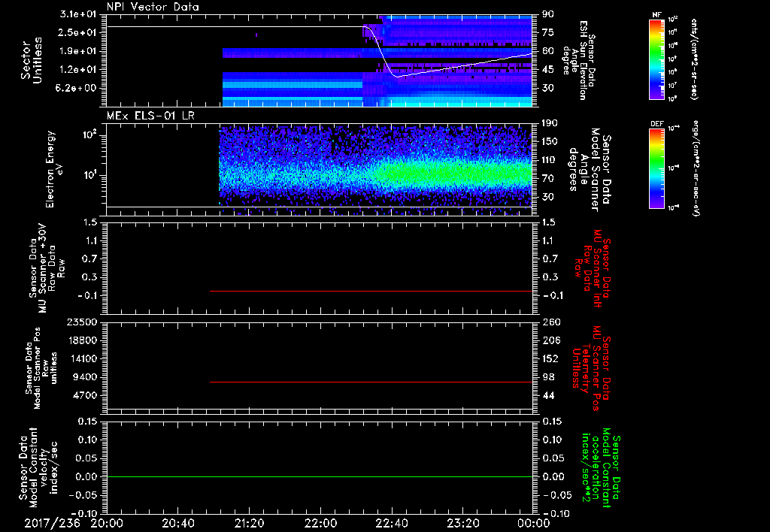Click the '18800' scanner position tick label
Screen dimensions: 770x532
point(82,340)
